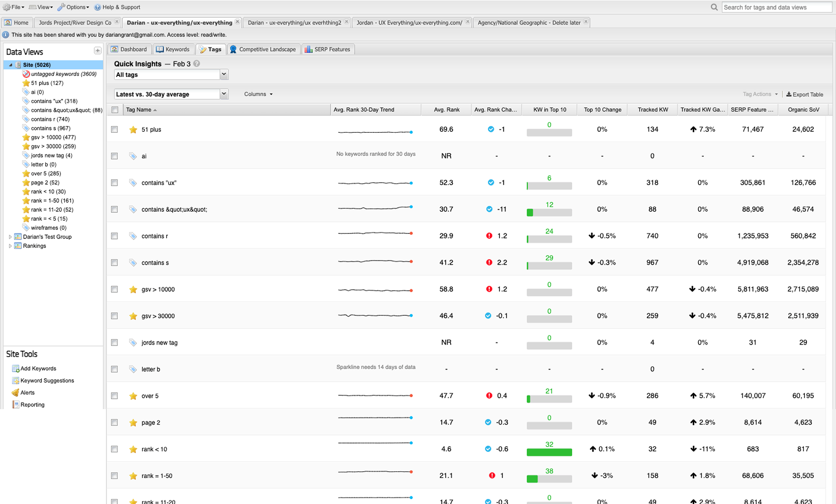Click the star icon of the gsv > 10000 row

pyautogui.click(x=133, y=290)
